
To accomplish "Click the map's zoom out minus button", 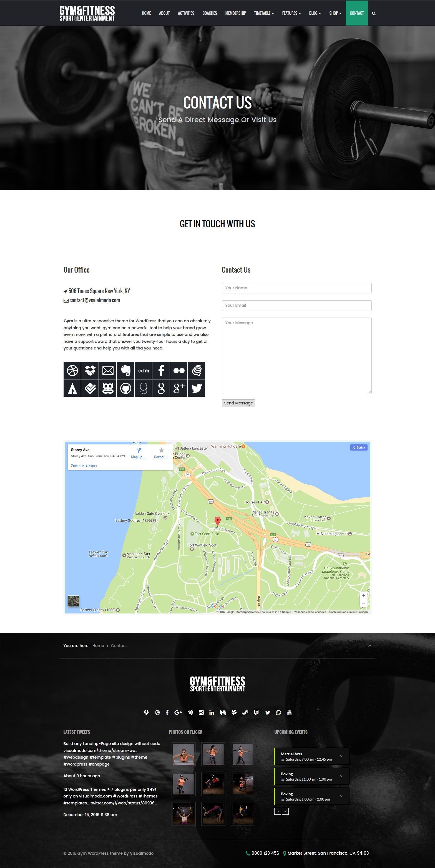I will [364, 603].
